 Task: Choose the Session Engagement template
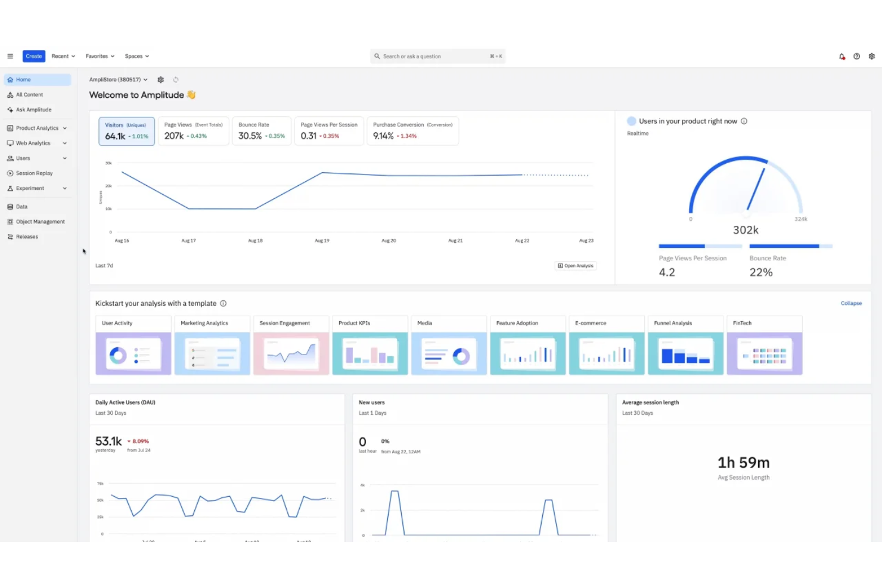291,346
